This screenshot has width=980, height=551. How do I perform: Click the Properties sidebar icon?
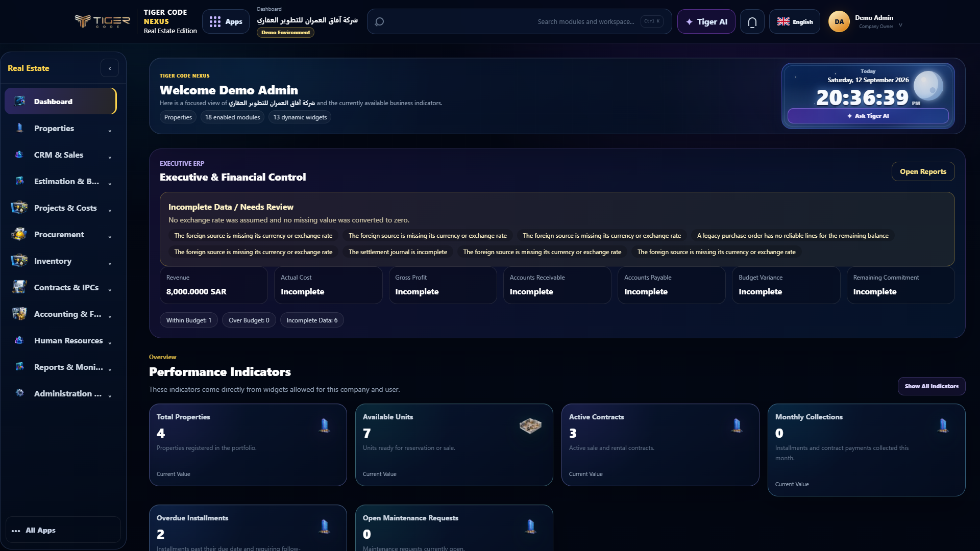(x=19, y=128)
